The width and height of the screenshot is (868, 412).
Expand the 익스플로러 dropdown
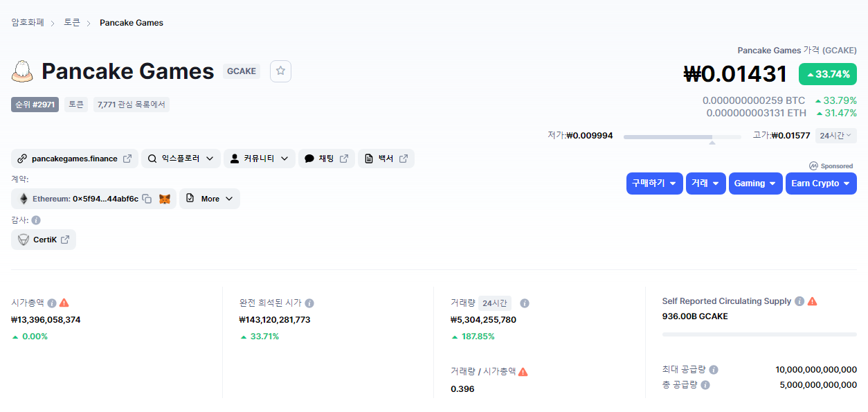pyautogui.click(x=181, y=159)
